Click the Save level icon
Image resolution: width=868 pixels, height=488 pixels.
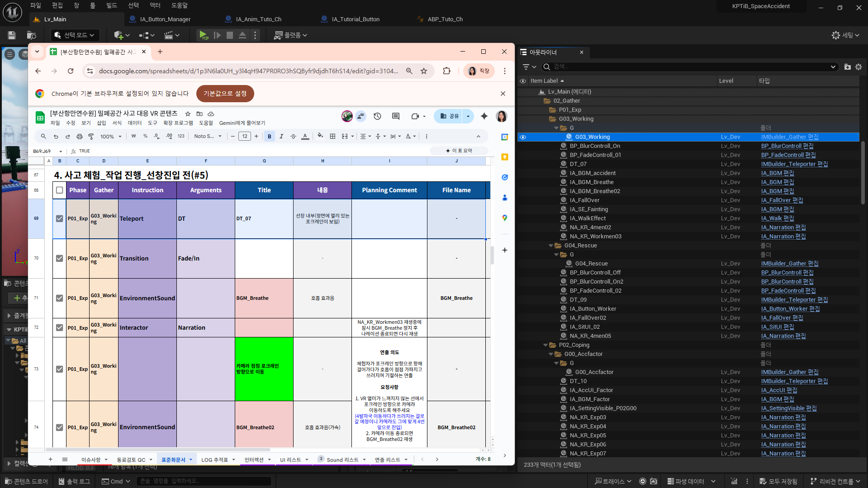pyautogui.click(x=12, y=35)
